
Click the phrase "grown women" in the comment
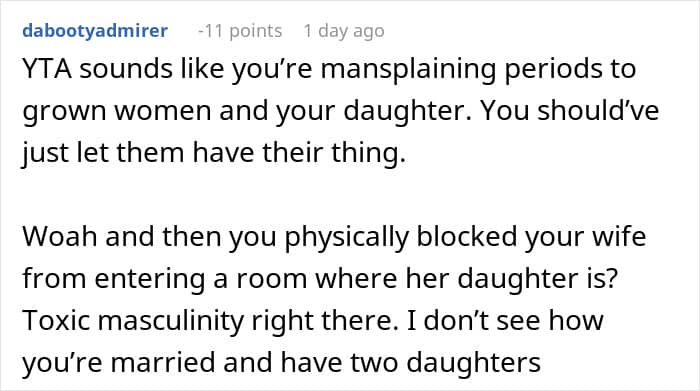tap(117, 112)
